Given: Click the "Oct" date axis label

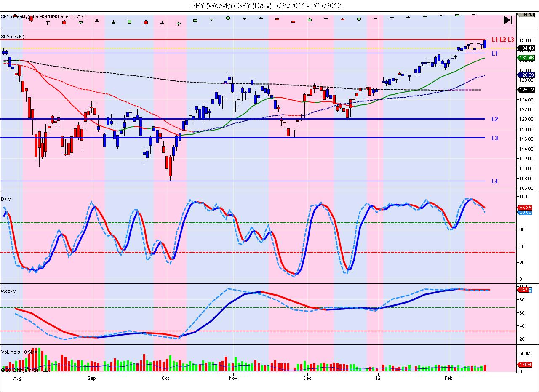Looking at the screenshot, I should 165,378.
